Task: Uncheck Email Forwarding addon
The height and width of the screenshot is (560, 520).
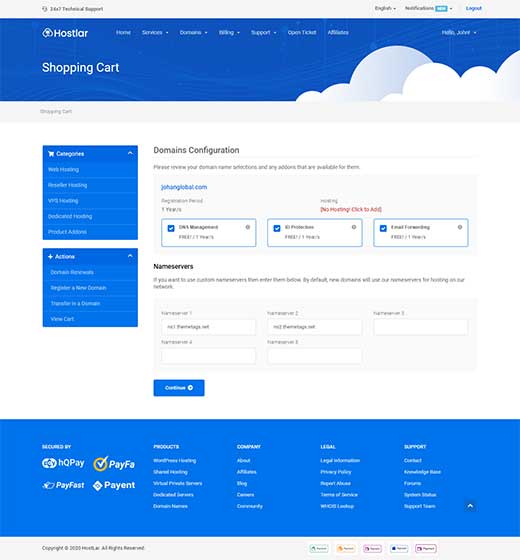Action: click(383, 228)
